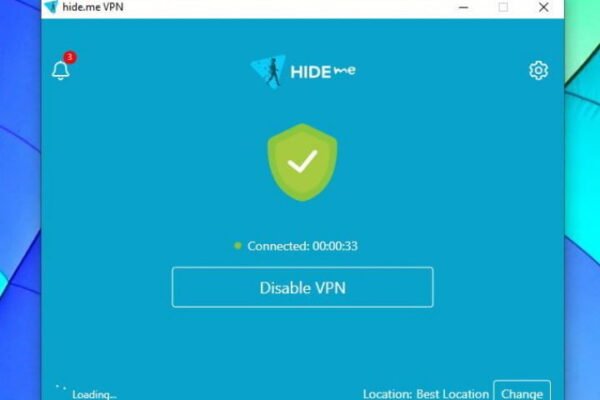Screen dimensions: 600x400
Task: Click the red notification badge showing 3
Action: coord(69,57)
